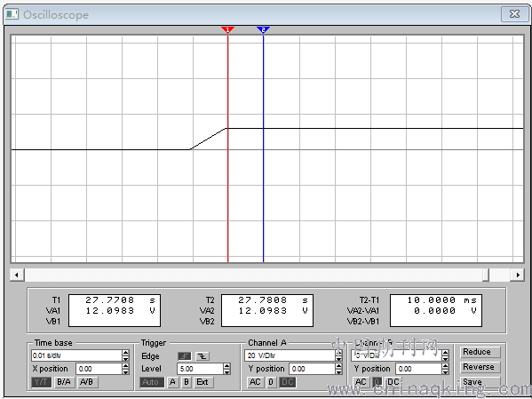Click the T2 time reading 27.7808 s
This screenshot has width=532, height=399.
click(274, 300)
